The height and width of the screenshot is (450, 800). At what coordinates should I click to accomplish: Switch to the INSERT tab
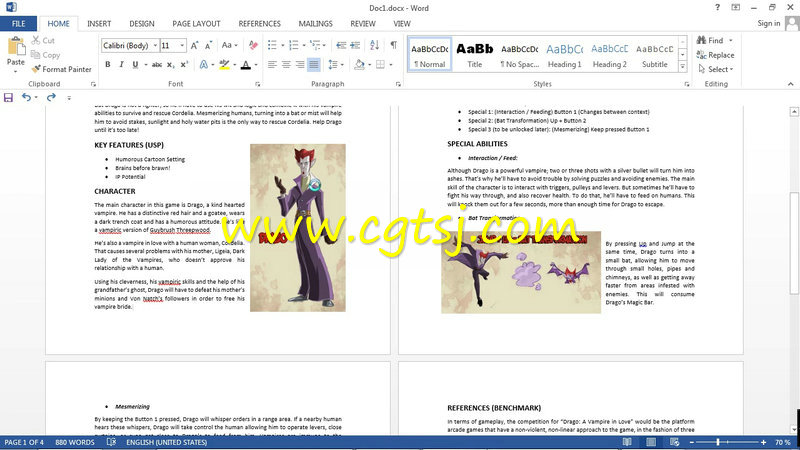point(99,23)
